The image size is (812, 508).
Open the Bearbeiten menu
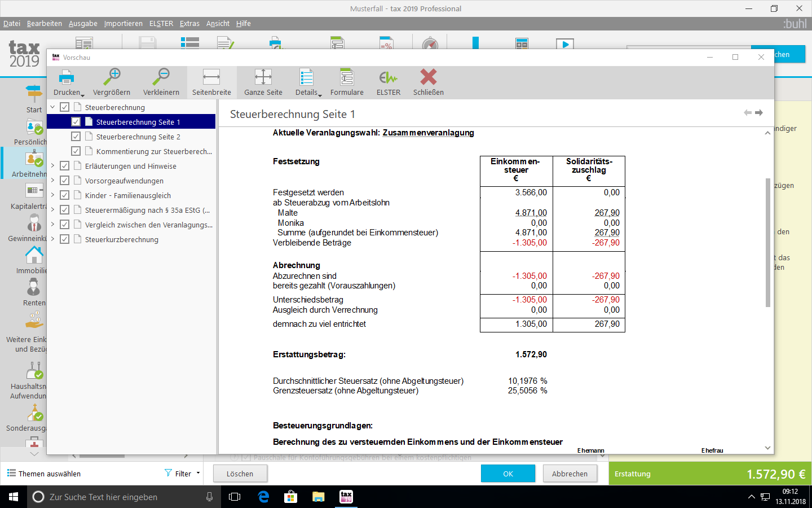(45, 24)
